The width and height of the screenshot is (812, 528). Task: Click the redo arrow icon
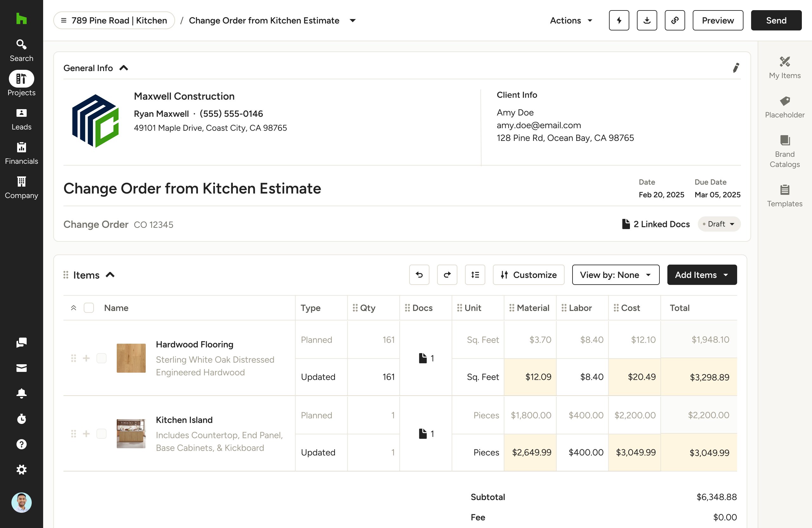pos(447,275)
